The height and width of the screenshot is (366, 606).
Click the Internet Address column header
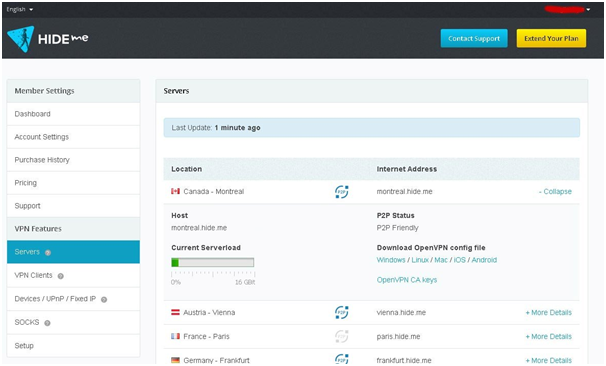pyautogui.click(x=407, y=169)
